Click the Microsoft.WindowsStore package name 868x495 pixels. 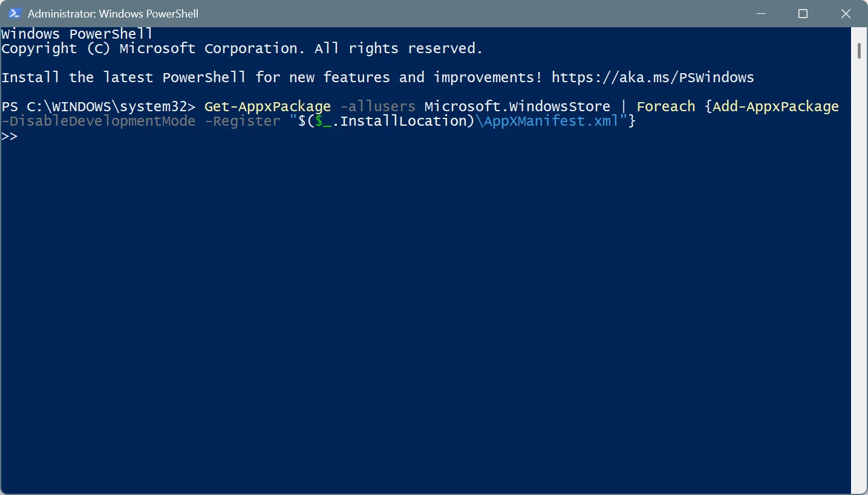[517, 106]
